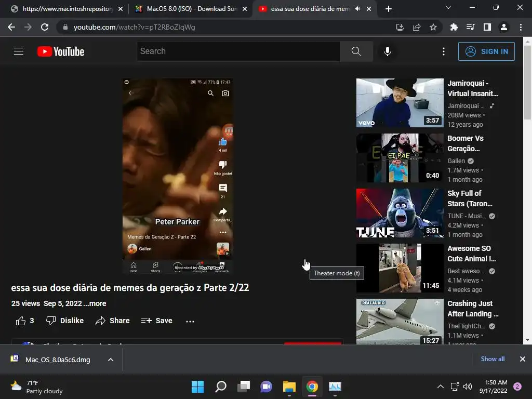This screenshot has height=399, width=532.
Task: Open Task View on taskbar
Action: tap(243, 387)
